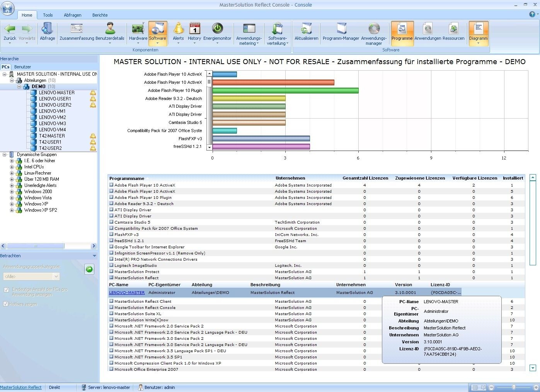Sort by Unternehmen column header
This screenshot has height=392, width=540.
[290, 178]
